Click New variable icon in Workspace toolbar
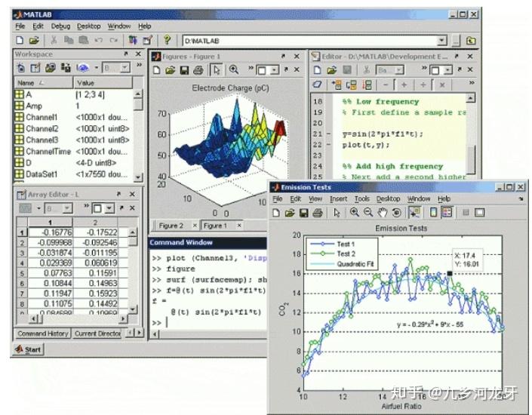The image size is (532, 415). click(21, 68)
